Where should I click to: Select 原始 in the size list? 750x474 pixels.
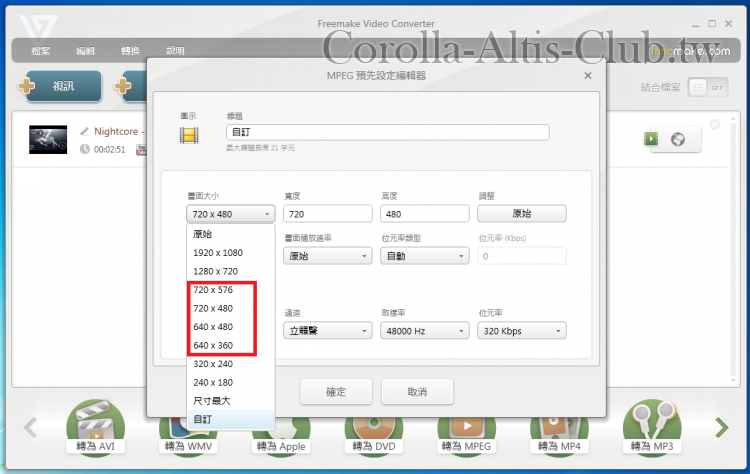231,234
